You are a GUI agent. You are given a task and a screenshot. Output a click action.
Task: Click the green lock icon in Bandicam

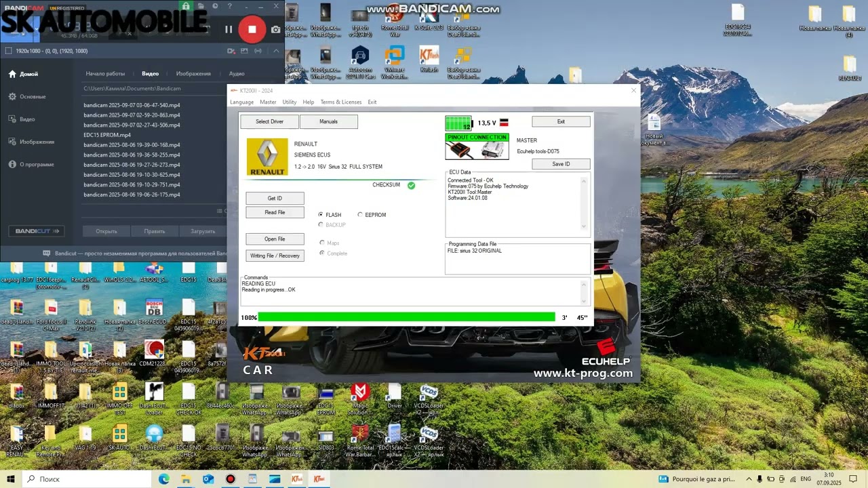point(185,7)
